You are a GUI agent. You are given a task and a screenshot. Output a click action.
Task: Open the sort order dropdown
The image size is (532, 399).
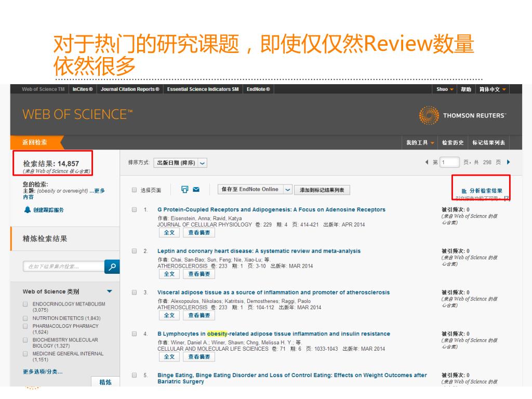pos(180,163)
